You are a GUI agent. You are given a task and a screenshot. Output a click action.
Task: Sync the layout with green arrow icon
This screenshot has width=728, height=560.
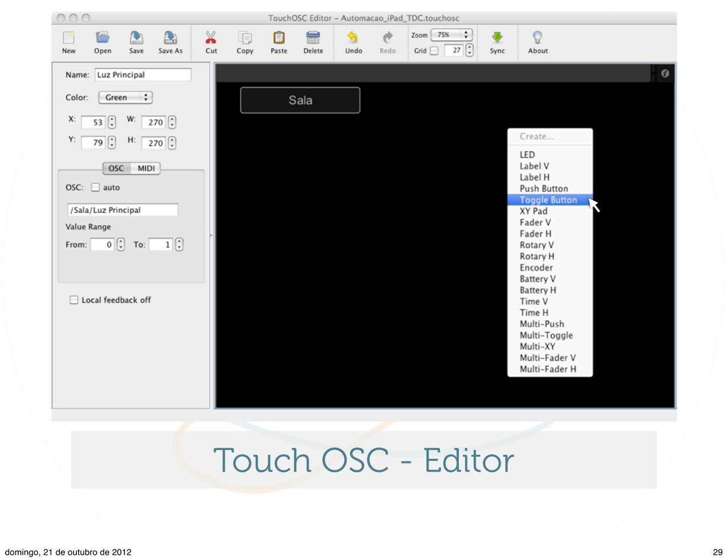tap(497, 38)
